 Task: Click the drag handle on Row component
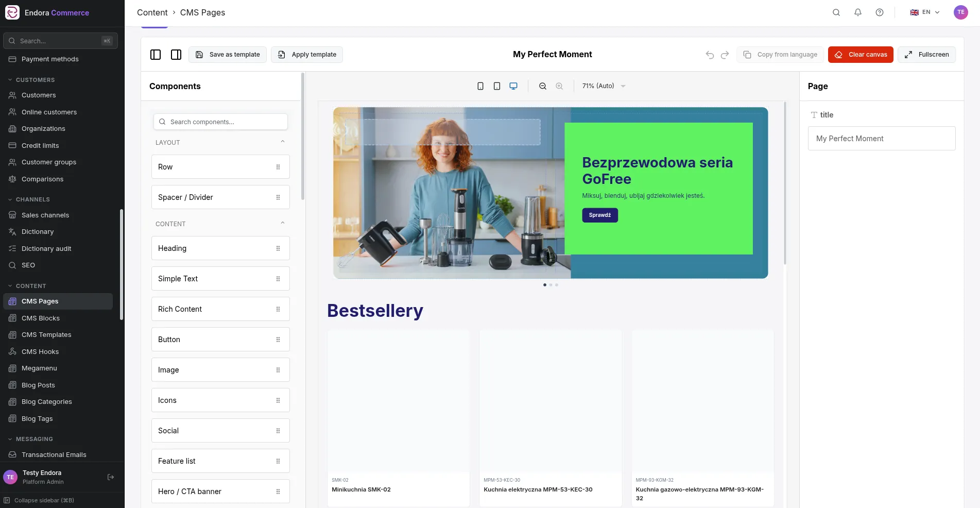coord(278,167)
